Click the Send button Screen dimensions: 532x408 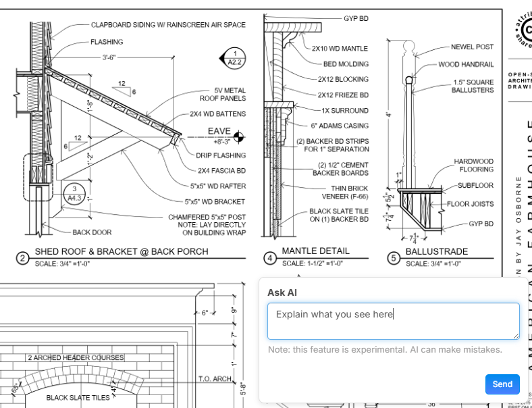[x=502, y=384]
